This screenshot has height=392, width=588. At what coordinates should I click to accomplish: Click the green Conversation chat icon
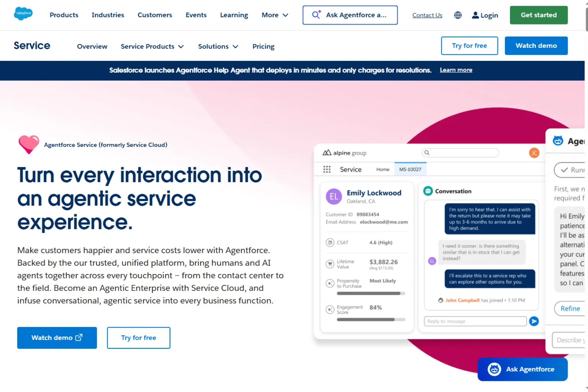click(428, 191)
